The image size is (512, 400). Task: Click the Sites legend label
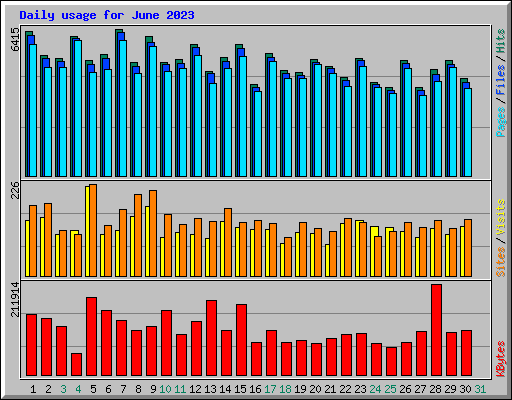point(501,262)
